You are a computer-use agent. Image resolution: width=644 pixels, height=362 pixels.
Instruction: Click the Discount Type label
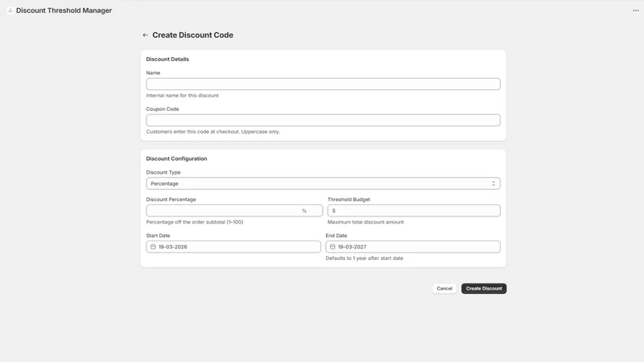163,172
